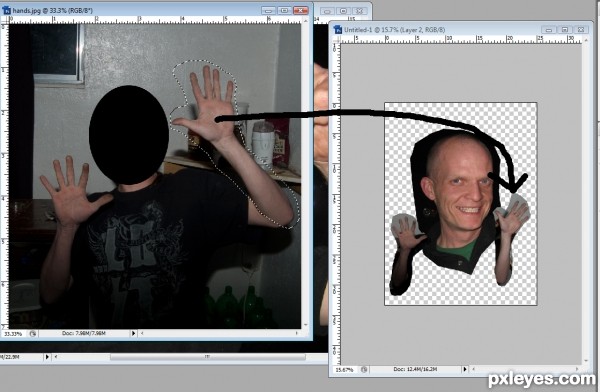600x392 pixels.
Task: Click scroll right arrow in Untitled-1 window
Action: pos(578,369)
